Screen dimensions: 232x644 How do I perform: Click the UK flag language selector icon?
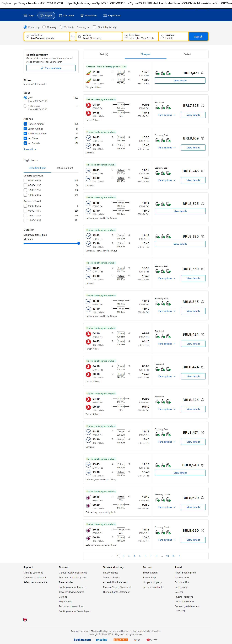point(25,620)
